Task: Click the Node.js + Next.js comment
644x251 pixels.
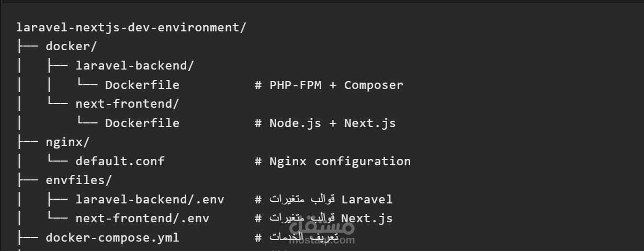Action: 325,123
